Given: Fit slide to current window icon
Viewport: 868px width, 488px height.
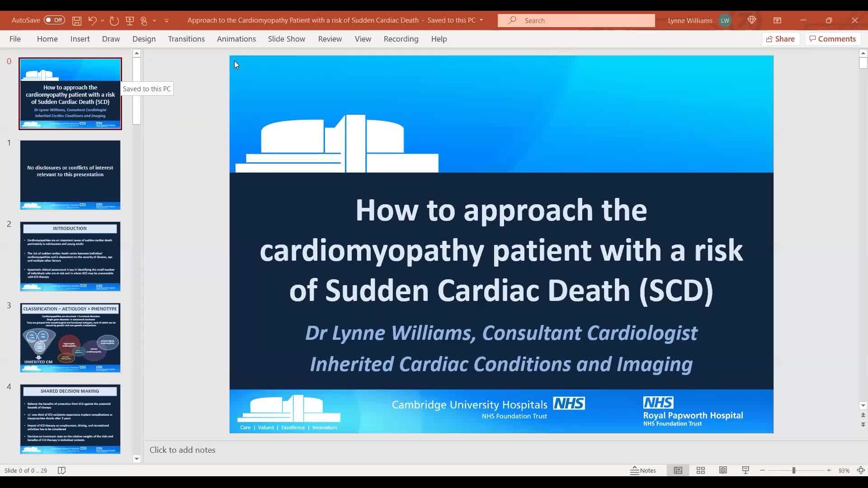Looking at the screenshot, I should 861,470.
